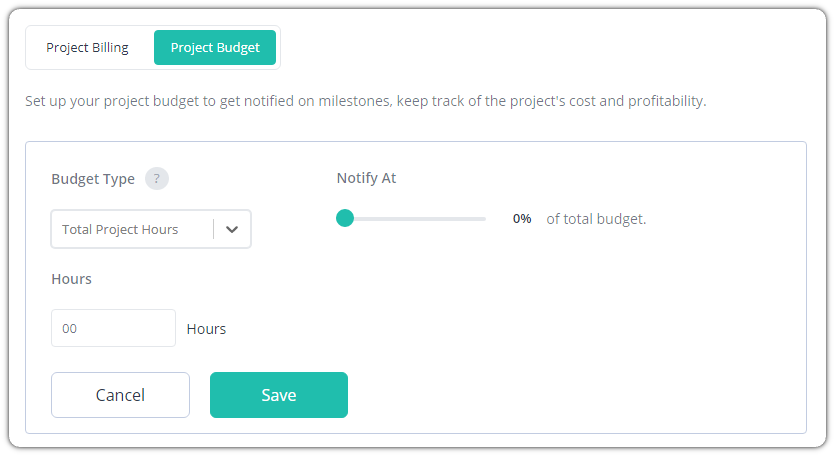Click the chevron arrow in Budget Type selector
Viewport: 835px width, 456px height.
(x=232, y=230)
